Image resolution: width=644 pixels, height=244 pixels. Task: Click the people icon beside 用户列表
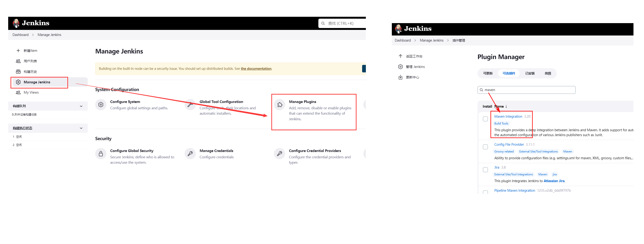[x=18, y=61]
